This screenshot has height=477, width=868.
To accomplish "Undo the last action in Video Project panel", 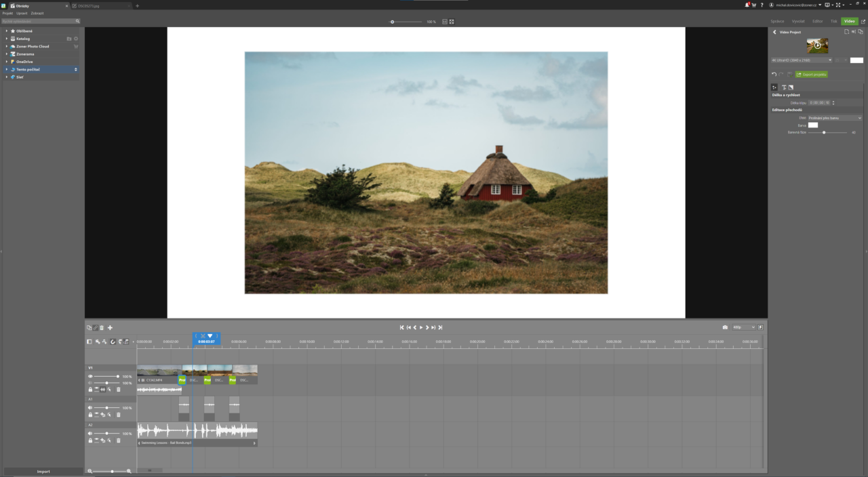I will 773,73.
